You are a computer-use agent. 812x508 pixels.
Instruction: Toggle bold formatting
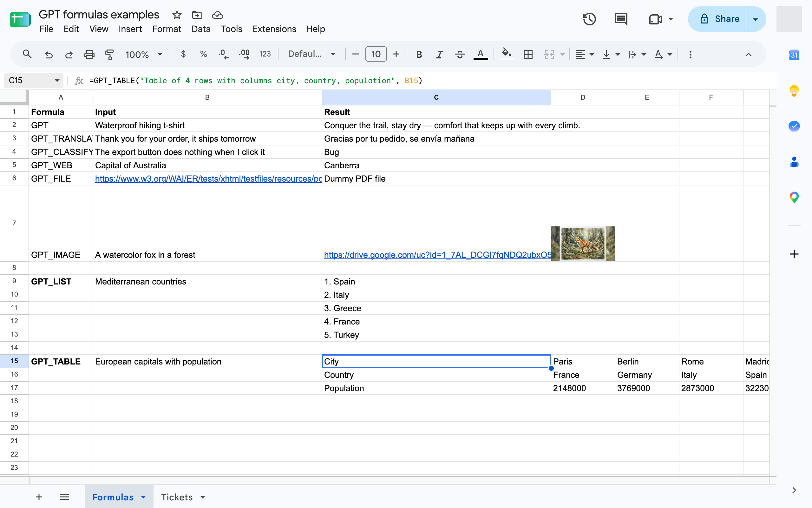419,54
